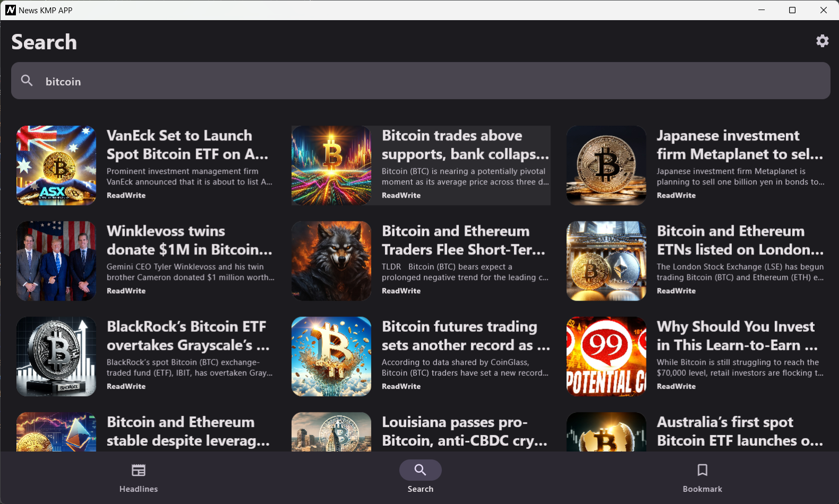
Task: Click 'BlackRock's spot Bitcoin (BTC) exchange-traded' description
Action: (x=189, y=367)
